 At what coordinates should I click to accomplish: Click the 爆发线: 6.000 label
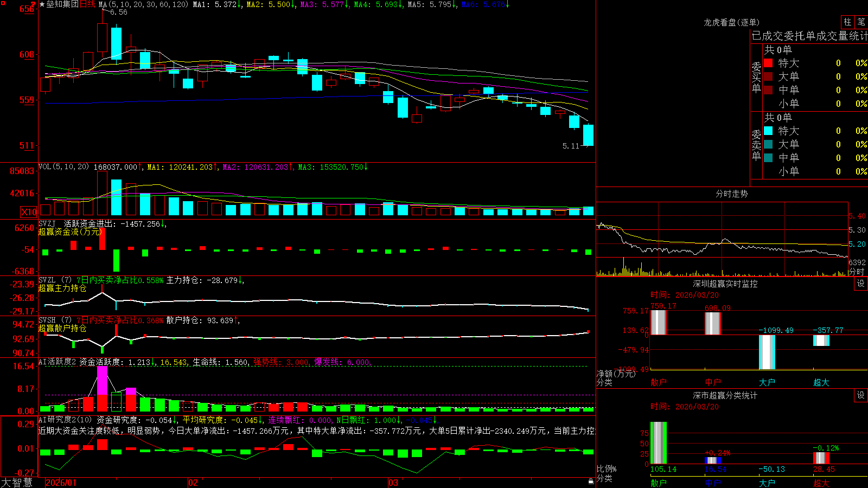342,362
